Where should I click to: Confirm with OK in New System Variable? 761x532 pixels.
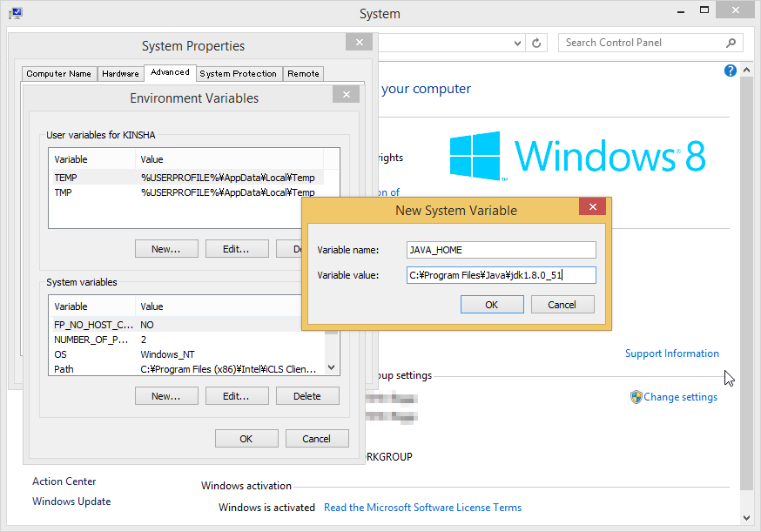(492, 305)
